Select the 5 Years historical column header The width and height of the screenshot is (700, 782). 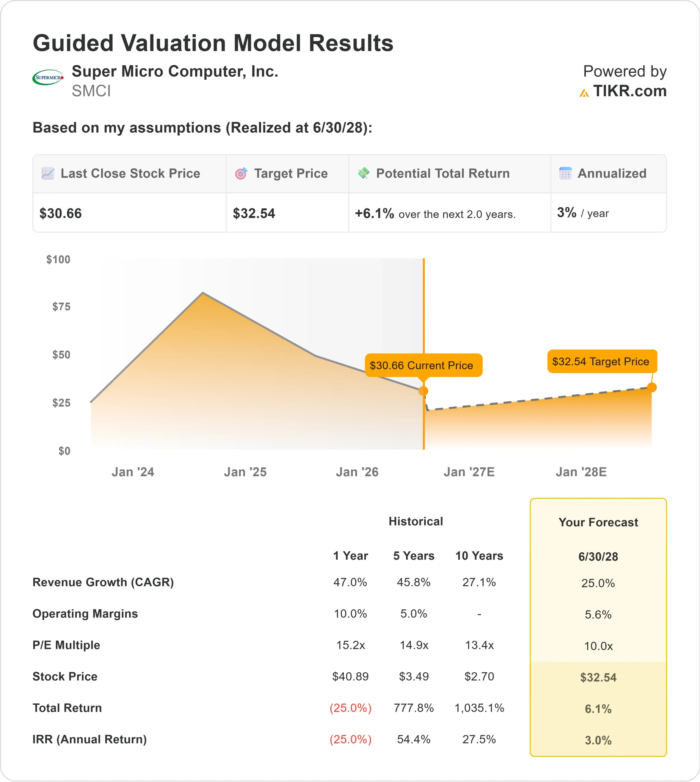click(414, 556)
